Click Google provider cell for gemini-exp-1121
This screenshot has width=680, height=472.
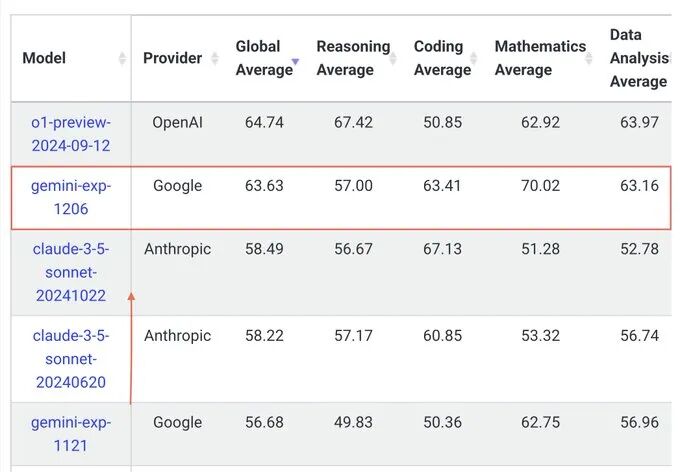click(177, 423)
